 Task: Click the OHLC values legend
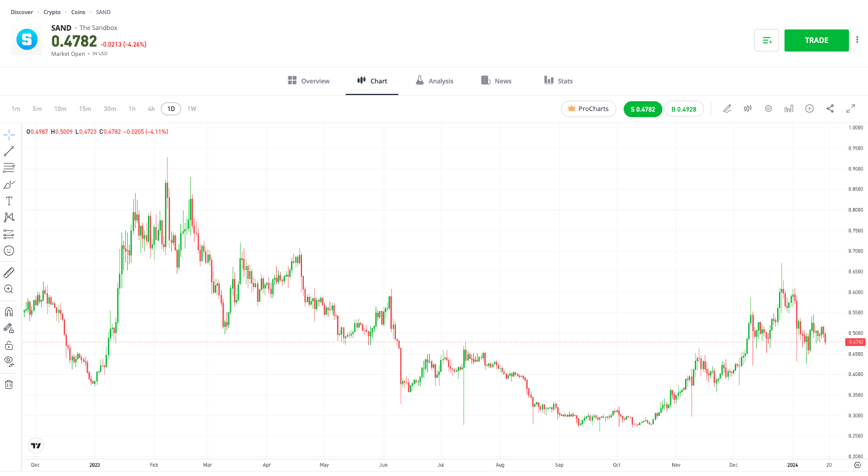point(97,132)
